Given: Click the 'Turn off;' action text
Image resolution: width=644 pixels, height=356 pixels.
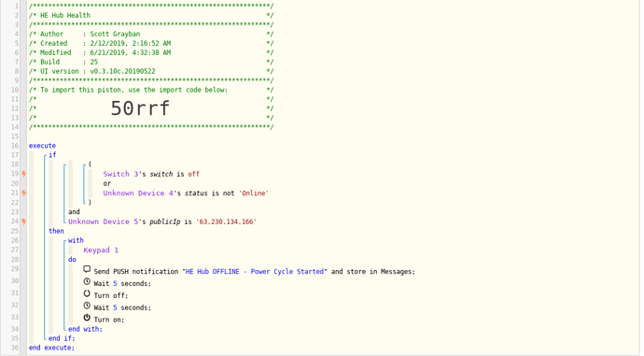Looking at the screenshot, I should tap(111, 295).
